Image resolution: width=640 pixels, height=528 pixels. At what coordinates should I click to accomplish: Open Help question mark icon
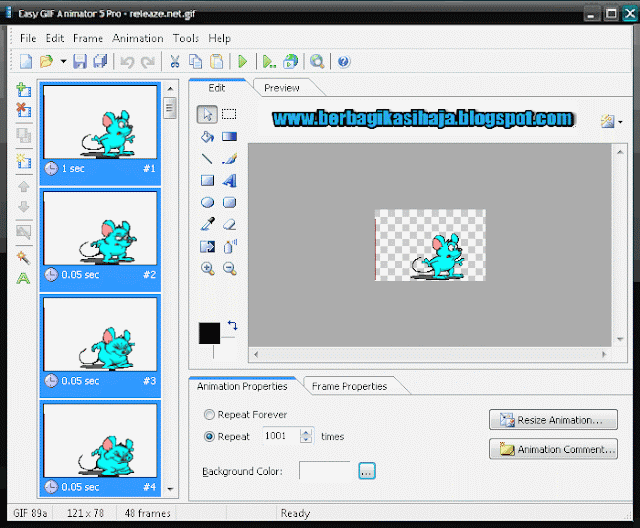pos(344,62)
